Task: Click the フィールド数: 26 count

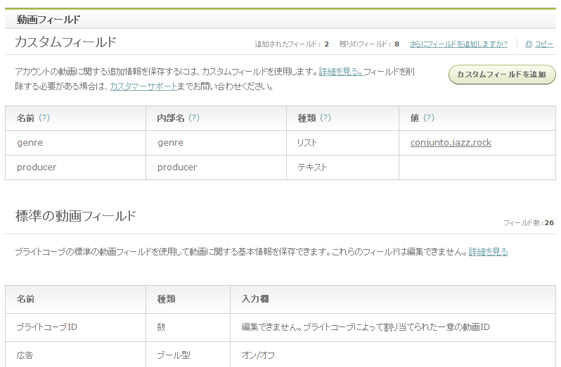Action: [x=529, y=223]
